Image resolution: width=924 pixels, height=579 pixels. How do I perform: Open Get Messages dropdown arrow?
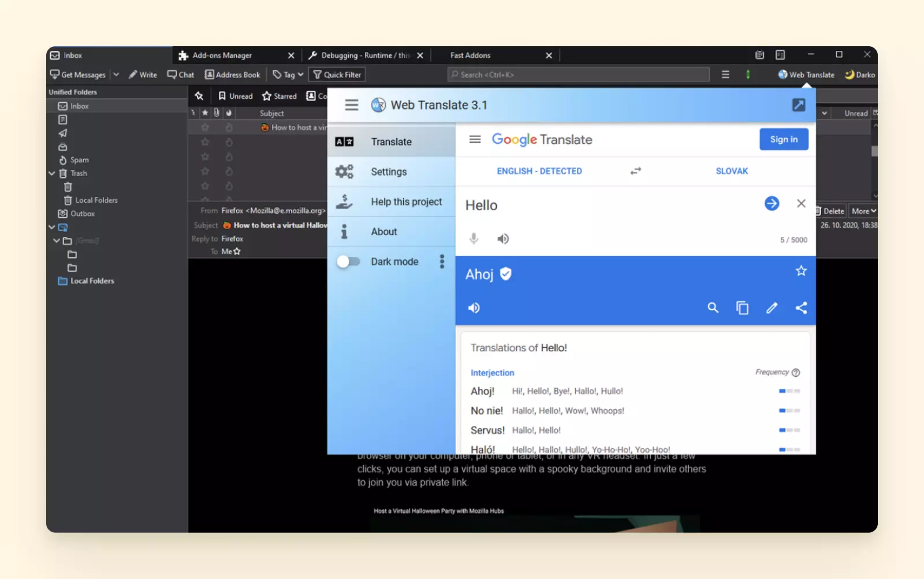tap(116, 75)
